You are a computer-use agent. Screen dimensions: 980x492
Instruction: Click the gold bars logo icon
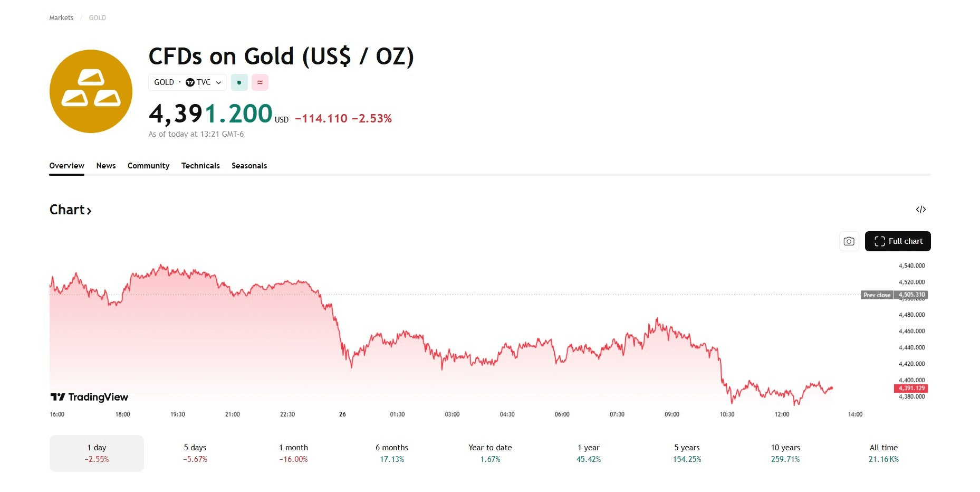pos(91,91)
